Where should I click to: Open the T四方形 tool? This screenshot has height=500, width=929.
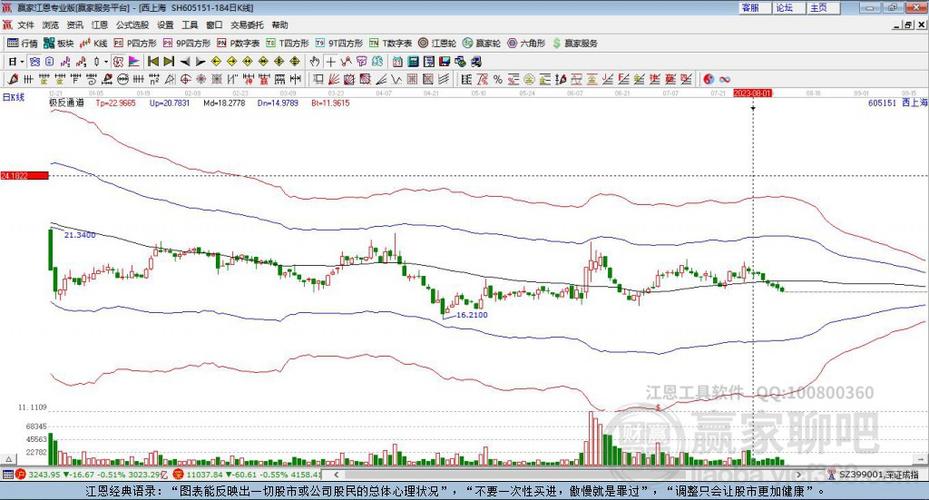[x=287, y=43]
